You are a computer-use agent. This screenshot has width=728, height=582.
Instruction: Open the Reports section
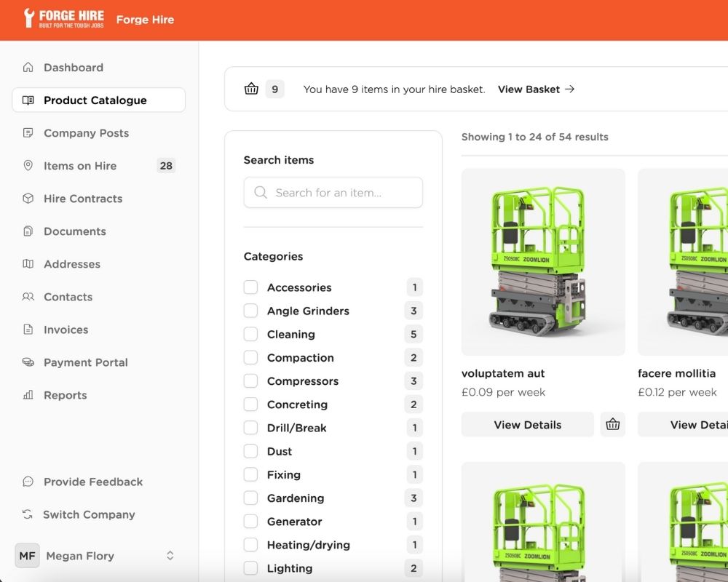[98, 395]
